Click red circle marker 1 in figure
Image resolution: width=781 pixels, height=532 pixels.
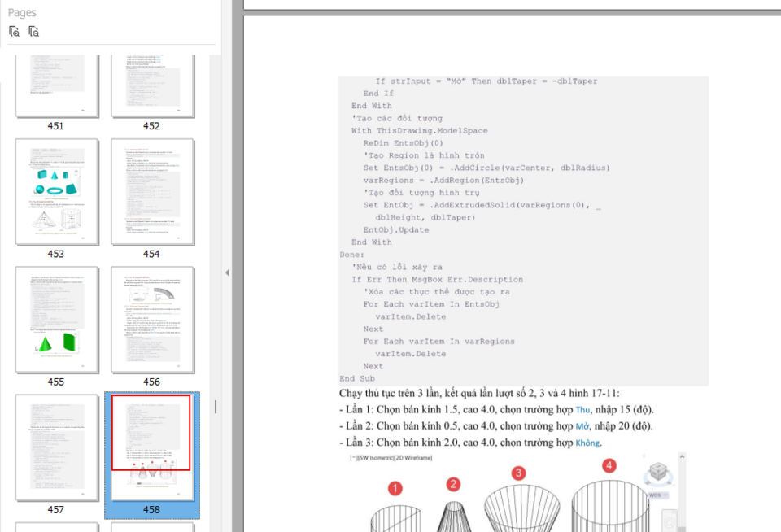pyautogui.click(x=395, y=489)
